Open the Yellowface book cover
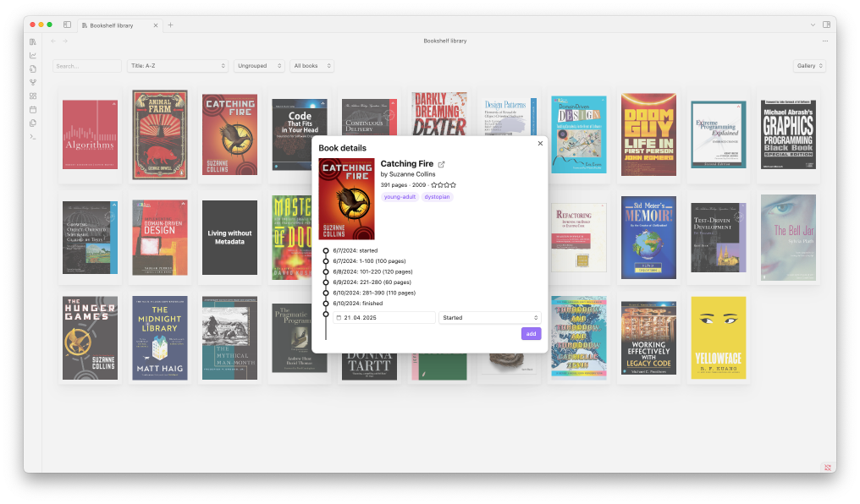The image size is (860, 504). pyautogui.click(x=719, y=338)
